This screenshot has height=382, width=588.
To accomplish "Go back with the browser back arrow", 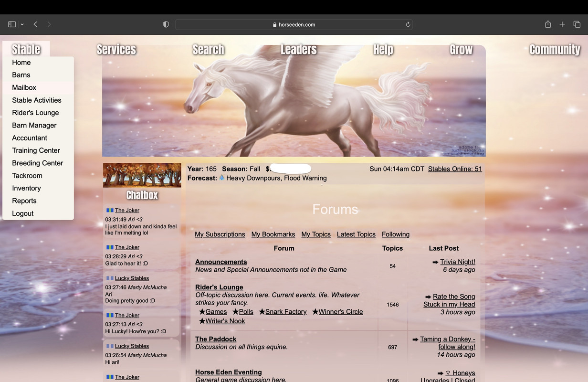I will coord(35,24).
